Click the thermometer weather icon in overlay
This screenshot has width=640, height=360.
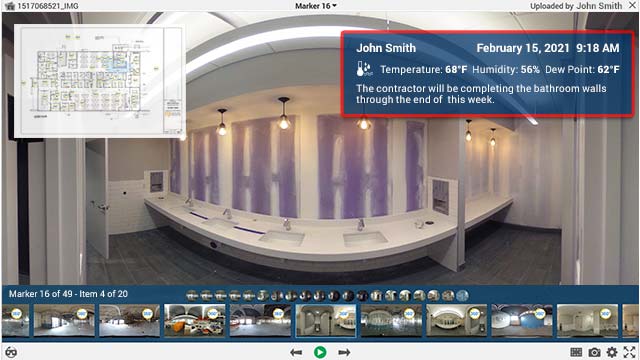point(364,69)
